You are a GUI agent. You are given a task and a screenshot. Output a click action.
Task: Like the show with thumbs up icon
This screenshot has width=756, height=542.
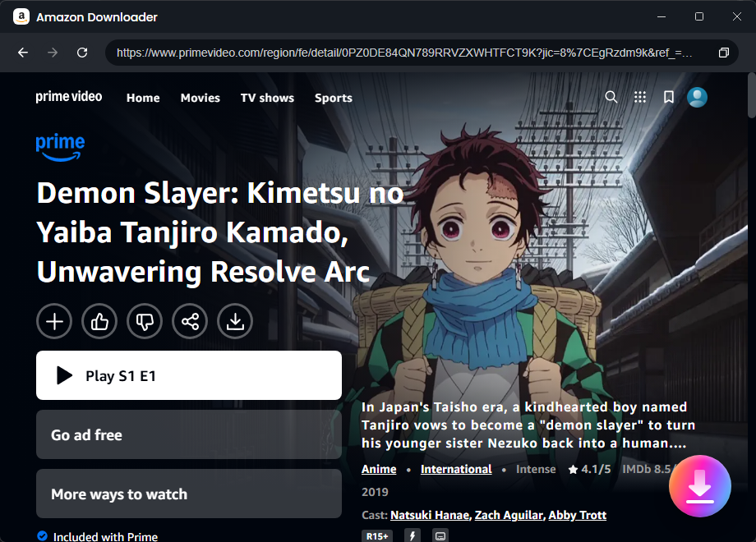click(x=99, y=321)
